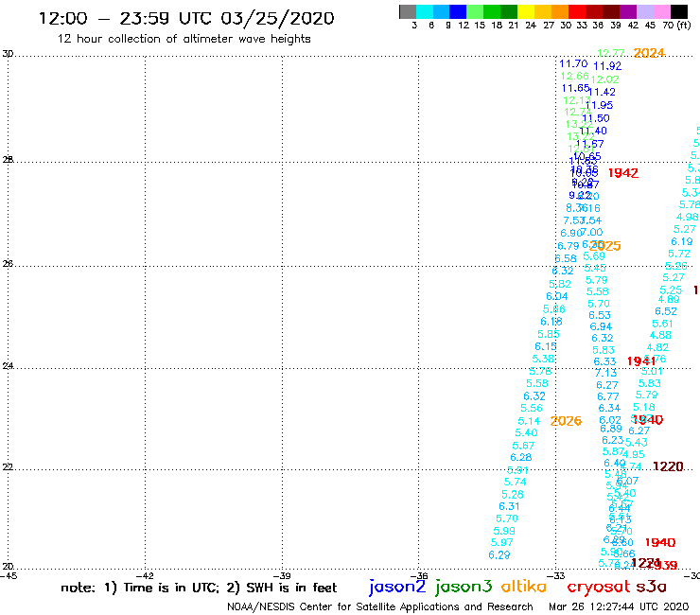Image resolution: width=700 pixels, height=615 pixels.
Task: Click the red time marker '1941'
Action: click(641, 360)
